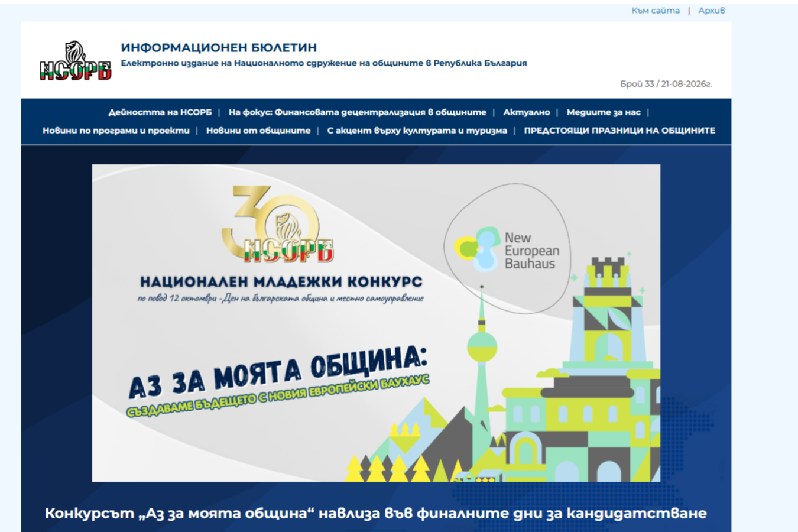This screenshot has height=532, width=798.
Task: Open the 'Към сайта' link
Action: coord(656,11)
